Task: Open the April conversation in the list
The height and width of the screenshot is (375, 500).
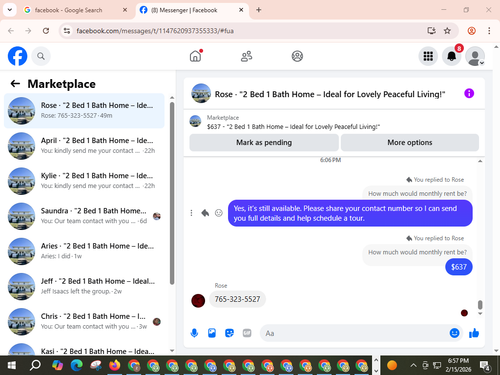Action: tap(84, 146)
